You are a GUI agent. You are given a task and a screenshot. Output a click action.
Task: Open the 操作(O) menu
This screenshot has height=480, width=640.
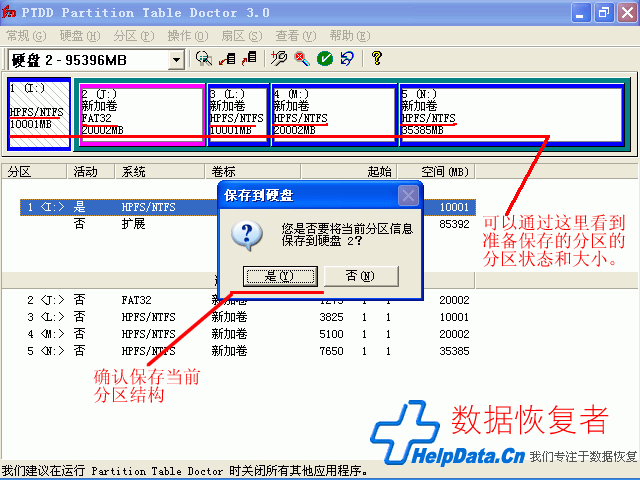[188, 36]
